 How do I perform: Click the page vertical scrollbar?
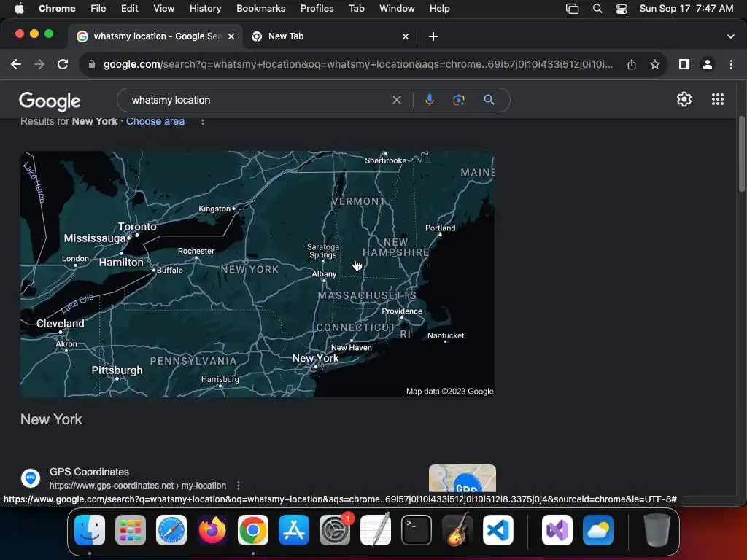(741, 154)
